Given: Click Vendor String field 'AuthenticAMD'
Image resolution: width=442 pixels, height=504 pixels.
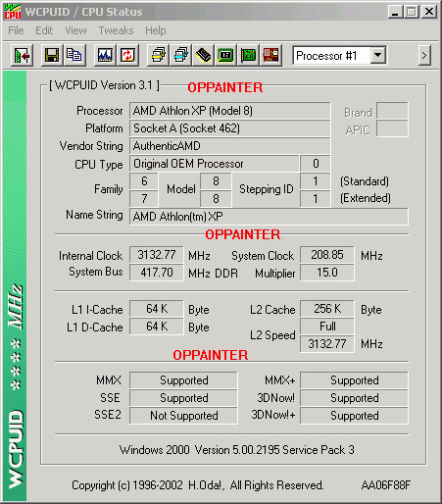Looking at the screenshot, I should coord(230,146).
